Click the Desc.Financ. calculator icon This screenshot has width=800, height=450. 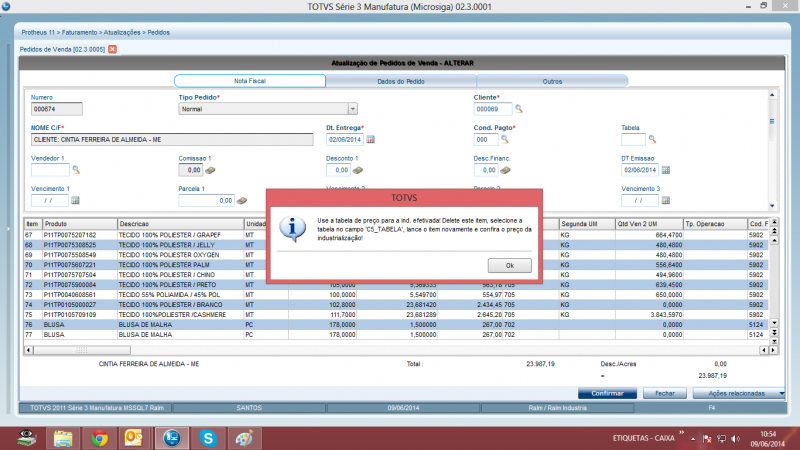(505, 170)
